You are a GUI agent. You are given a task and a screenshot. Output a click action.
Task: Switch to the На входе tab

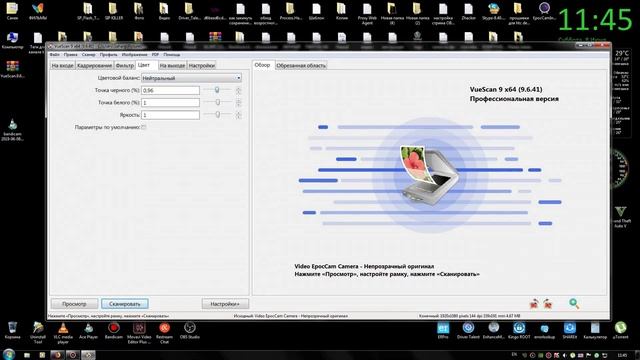coord(62,65)
